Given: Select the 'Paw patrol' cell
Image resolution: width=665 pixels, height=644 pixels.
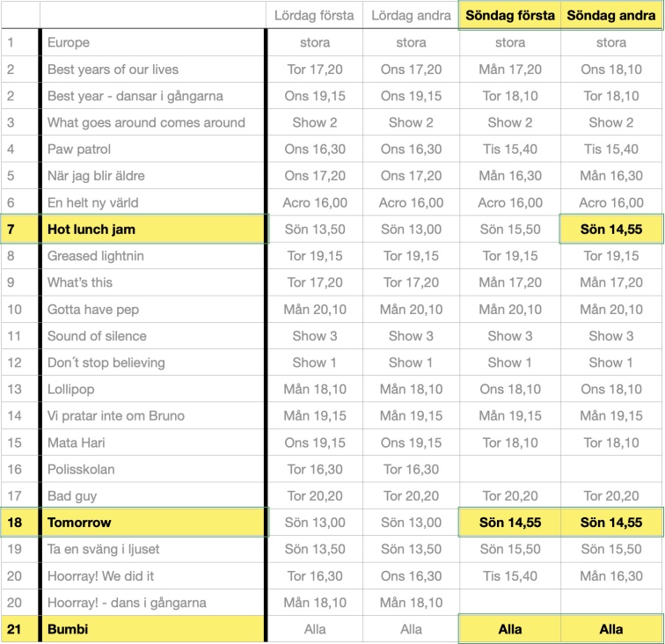Looking at the screenshot, I should (x=153, y=149).
